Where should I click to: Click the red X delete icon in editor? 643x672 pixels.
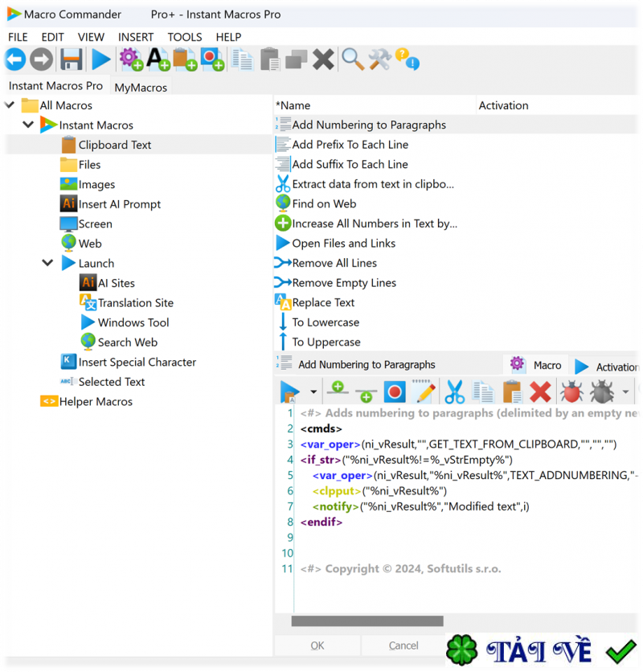coord(540,391)
